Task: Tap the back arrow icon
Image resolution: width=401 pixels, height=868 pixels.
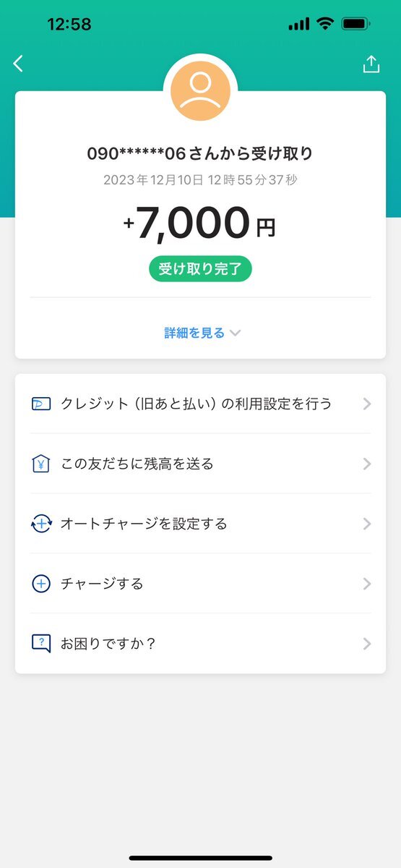Action: coord(19,64)
